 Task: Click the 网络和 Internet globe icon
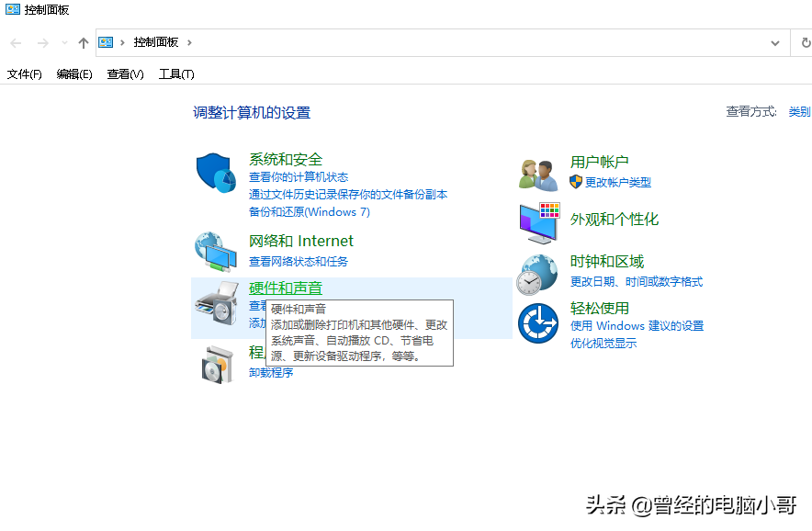216,252
